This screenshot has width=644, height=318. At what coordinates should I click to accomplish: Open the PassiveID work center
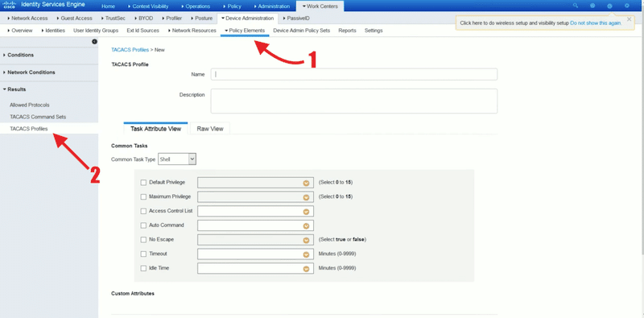pos(297,19)
